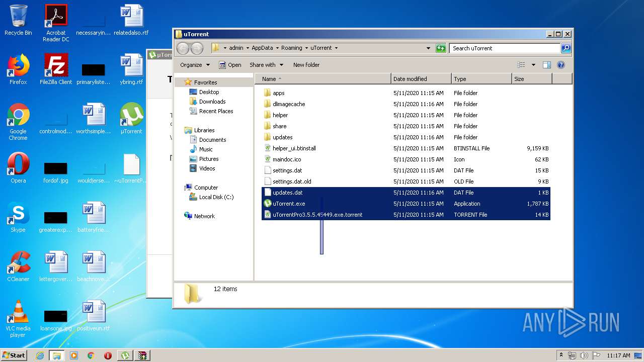Screen dimensions: 644x362
Task: Open VLC media player desktop icon
Action: (x=18, y=319)
